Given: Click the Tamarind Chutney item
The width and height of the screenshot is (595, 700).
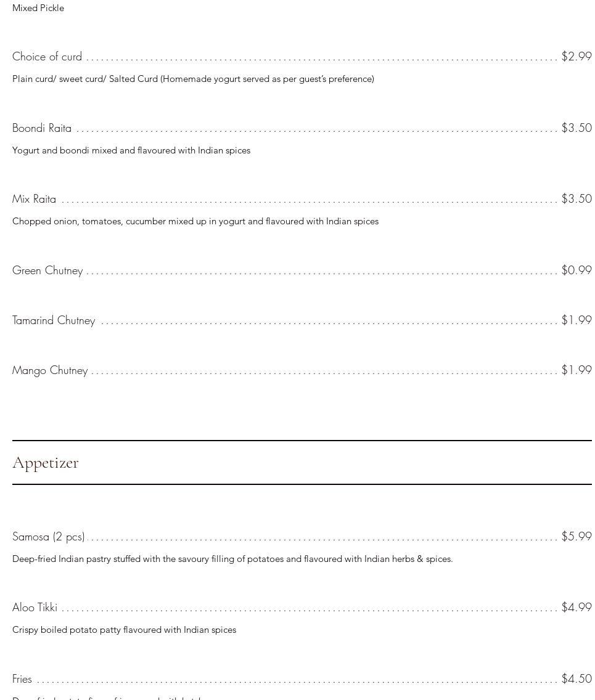Looking at the screenshot, I should (54, 320).
